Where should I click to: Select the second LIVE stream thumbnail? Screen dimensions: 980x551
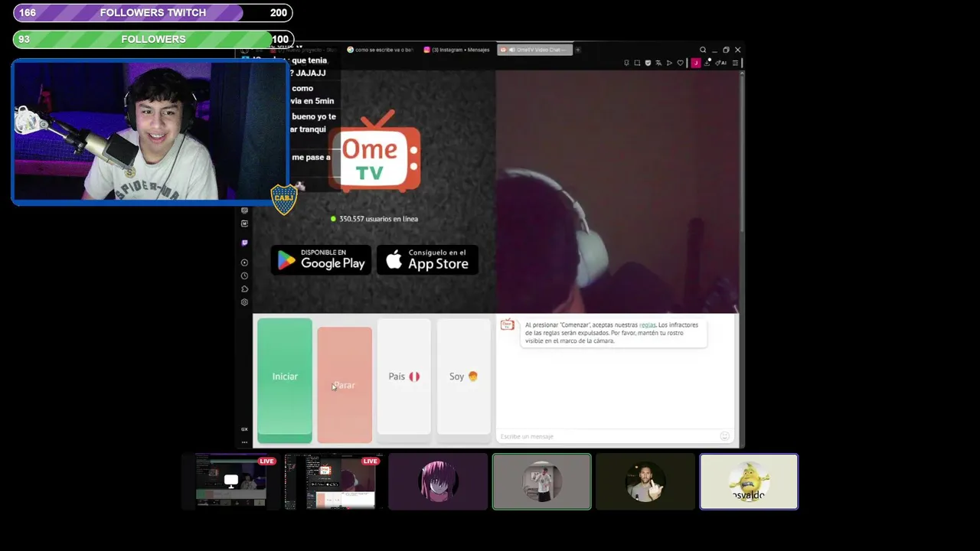334,481
